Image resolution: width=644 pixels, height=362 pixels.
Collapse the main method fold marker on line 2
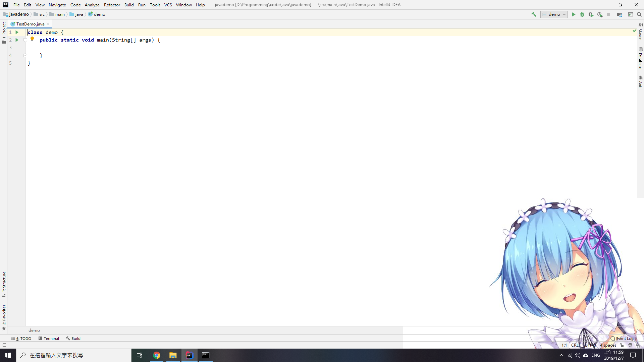pyautogui.click(x=25, y=40)
